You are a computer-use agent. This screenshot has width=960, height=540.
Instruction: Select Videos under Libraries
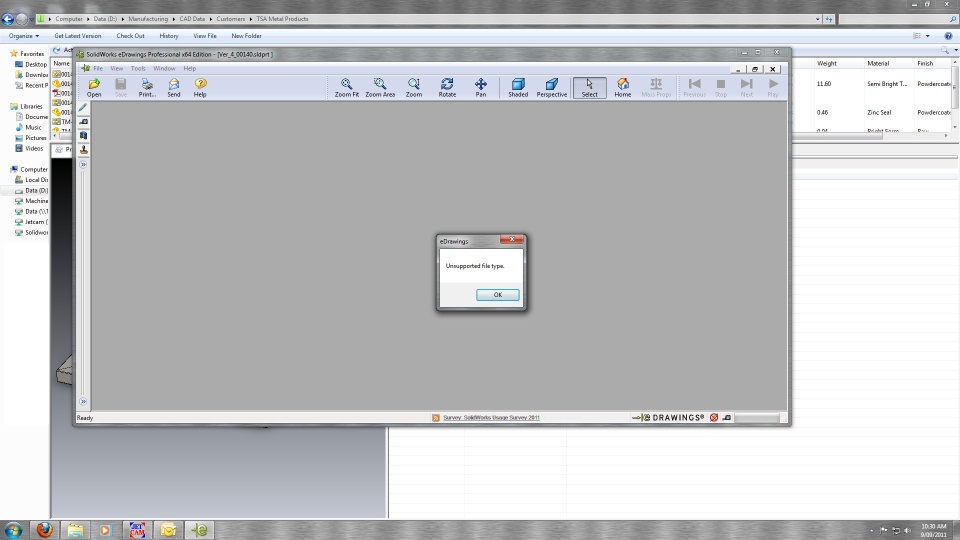(34, 148)
